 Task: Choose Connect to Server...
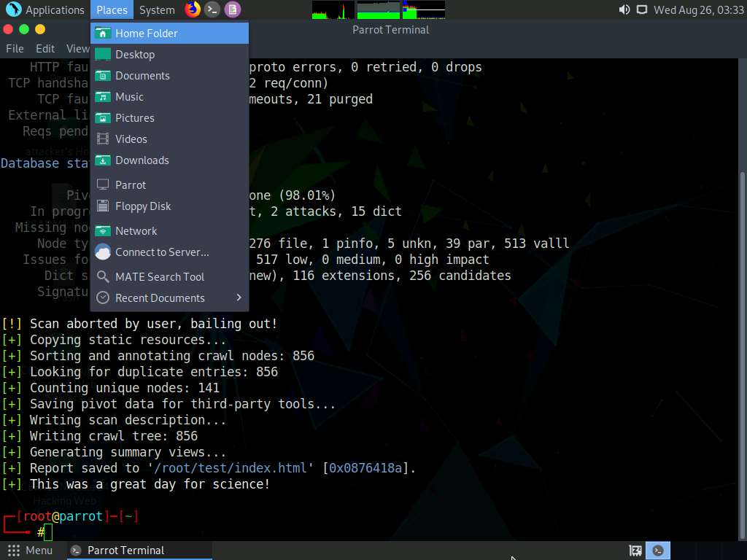169,252
